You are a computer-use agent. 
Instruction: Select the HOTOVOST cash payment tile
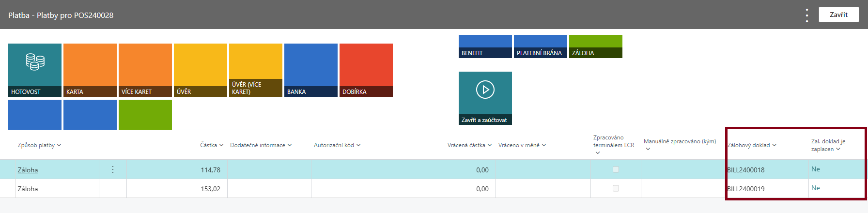click(35, 70)
